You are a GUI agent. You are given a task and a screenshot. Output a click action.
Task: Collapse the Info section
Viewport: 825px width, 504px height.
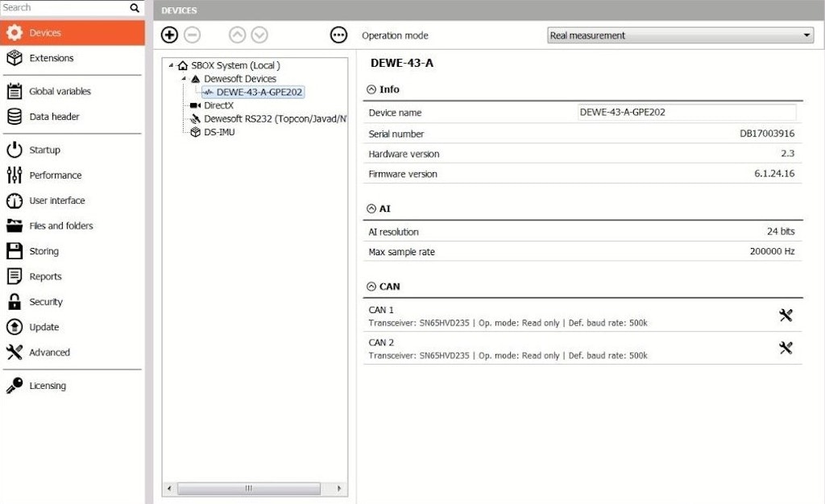[371, 90]
